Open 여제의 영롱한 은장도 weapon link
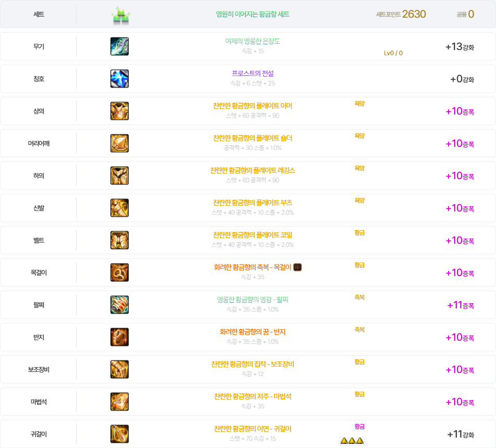Image resolution: width=496 pixels, height=448 pixels. pos(252,41)
